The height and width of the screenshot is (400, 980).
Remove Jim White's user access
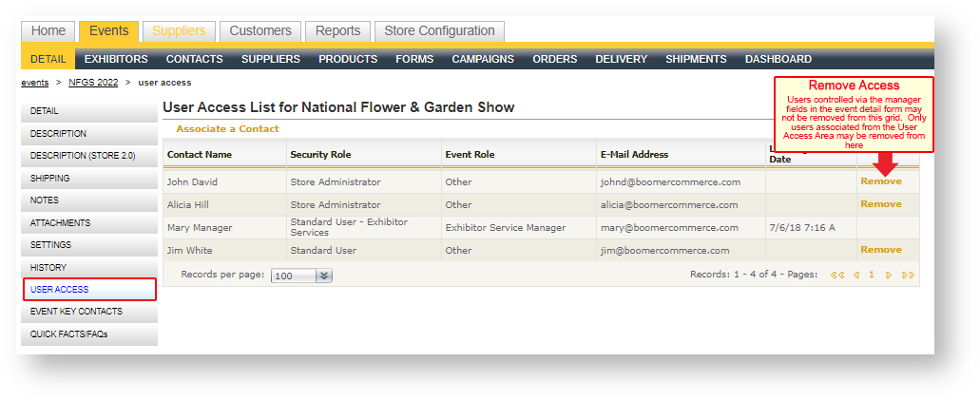(880, 250)
